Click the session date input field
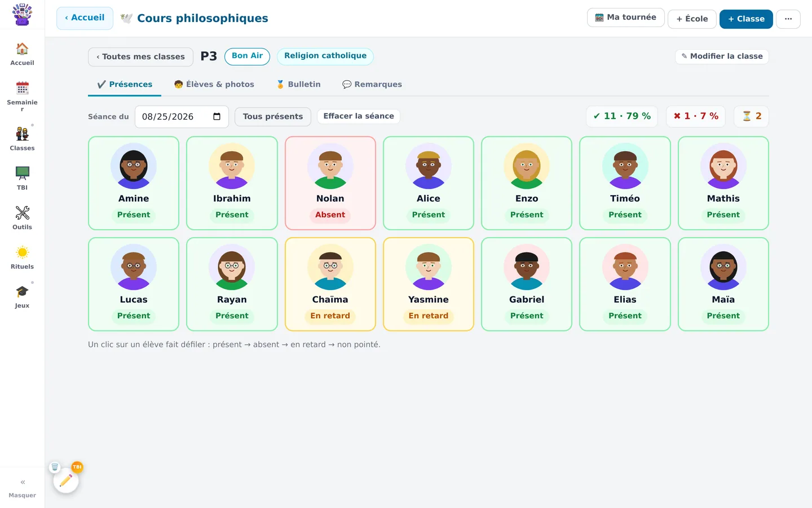 pyautogui.click(x=182, y=117)
